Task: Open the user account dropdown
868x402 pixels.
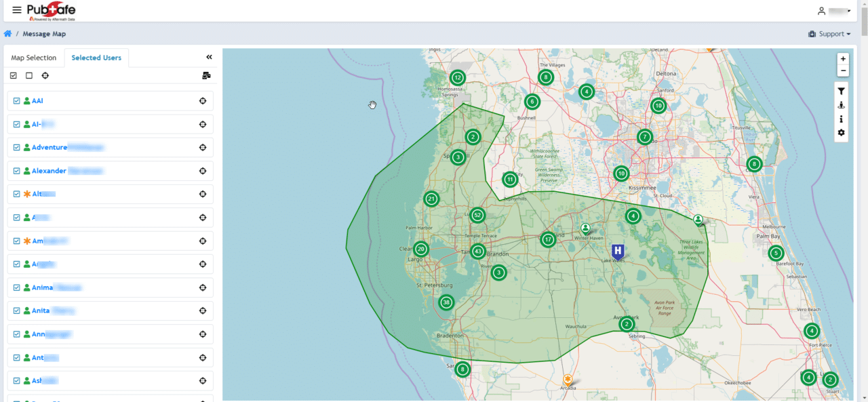Action: (834, 11)
